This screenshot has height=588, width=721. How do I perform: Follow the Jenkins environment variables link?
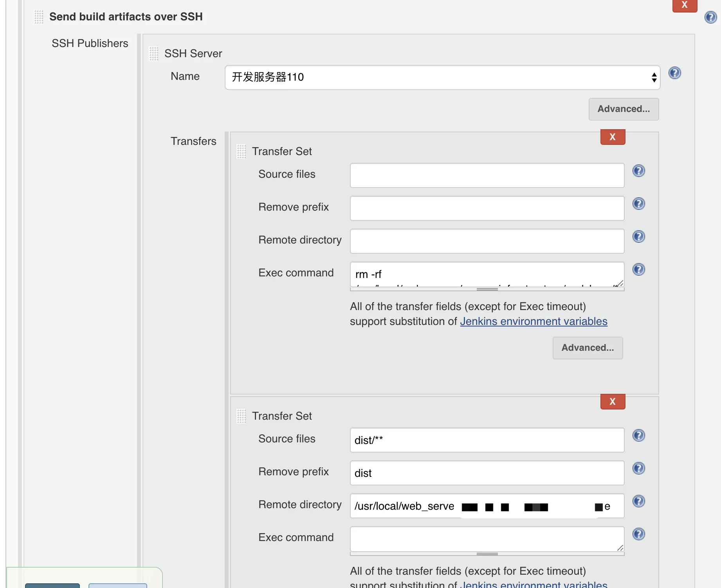534,321
